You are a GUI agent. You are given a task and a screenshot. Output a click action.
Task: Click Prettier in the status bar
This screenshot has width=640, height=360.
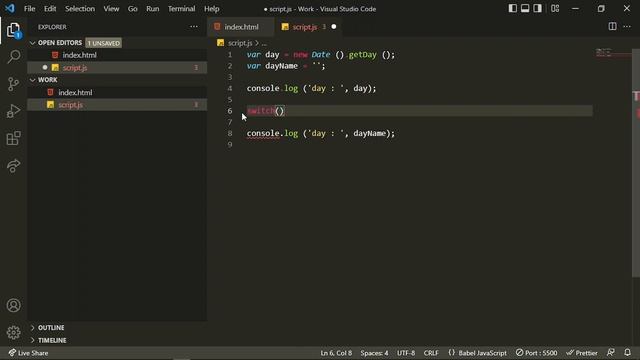(x=582, y=353)
